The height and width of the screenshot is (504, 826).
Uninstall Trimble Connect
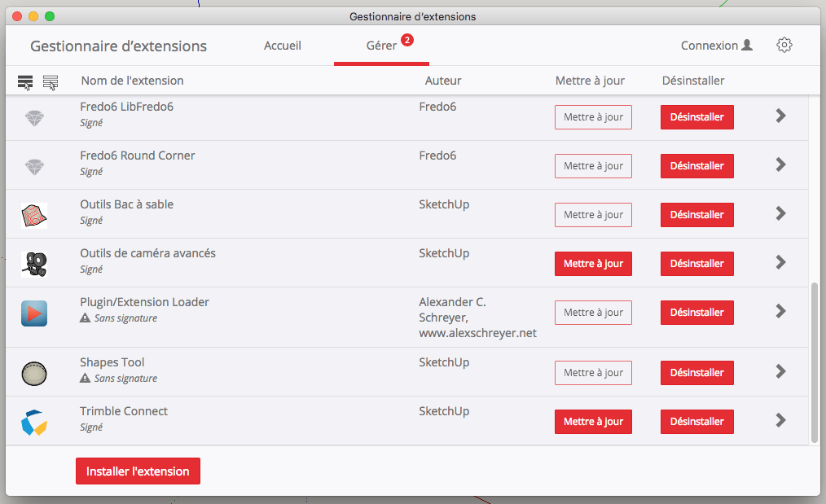click(697, 421)
